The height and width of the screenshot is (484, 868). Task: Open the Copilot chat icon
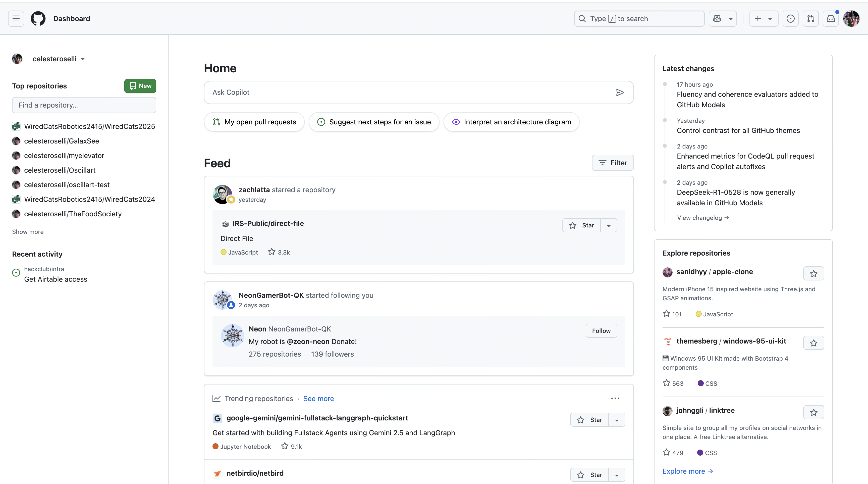(x=717, y=19)
